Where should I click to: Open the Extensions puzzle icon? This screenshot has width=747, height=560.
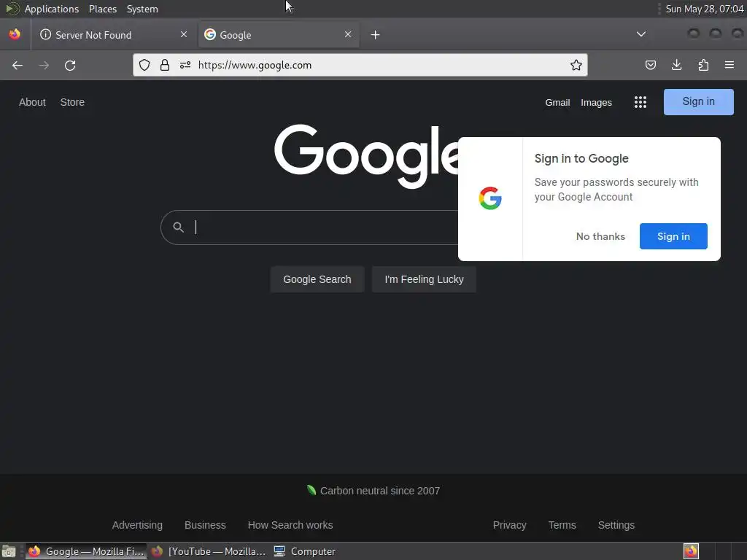tap(703, 65)
